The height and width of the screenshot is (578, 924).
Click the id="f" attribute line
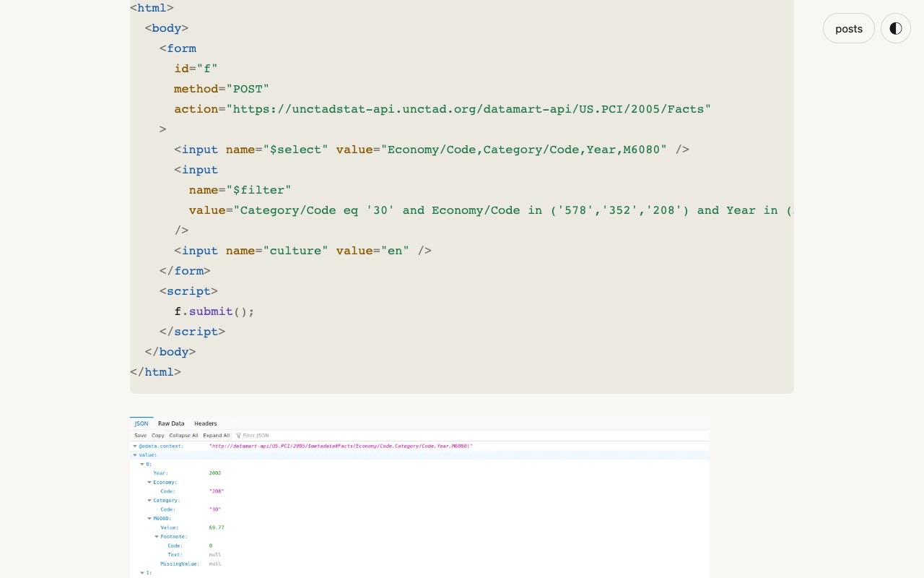point(196,69)
